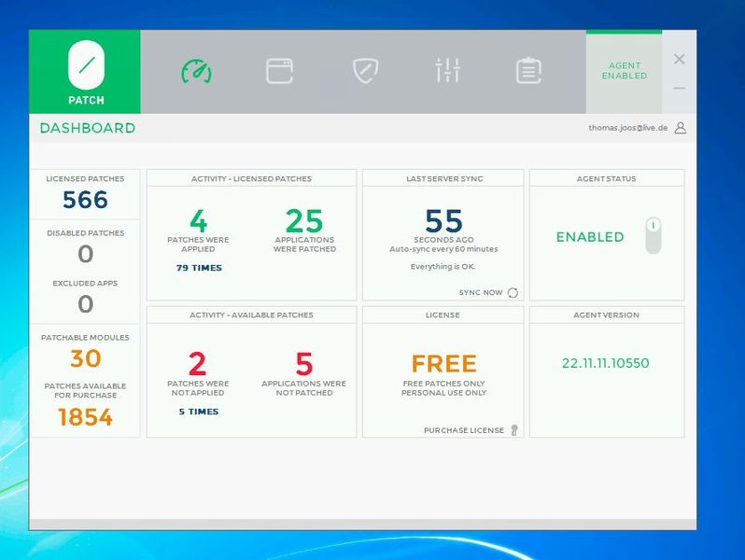Click the 2 patches not applied figure
The width and height of the screenshot is (745, 560).
pos(198,364)
